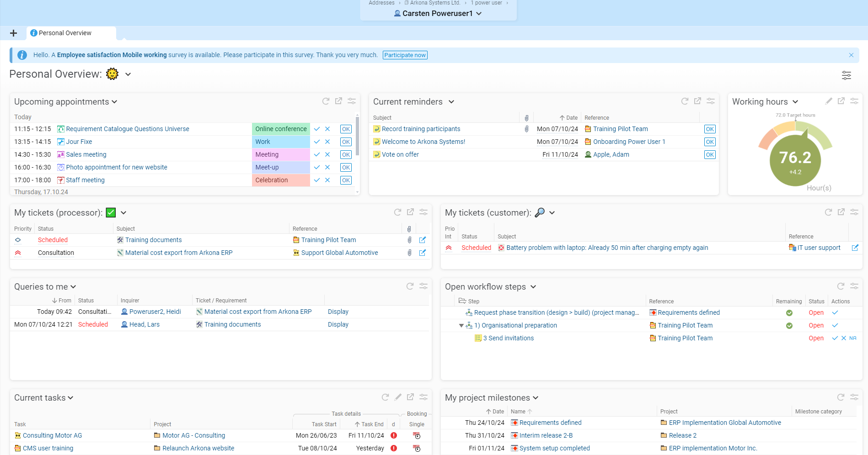Click Display for the Training documents query

tap(338, 324)
